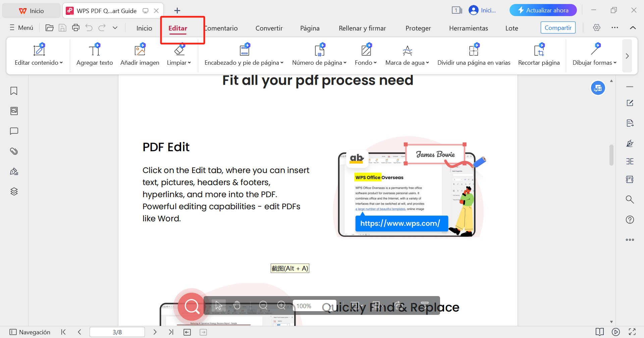This screenshot has height=338, width=644.
Task: Zoom in using the floating toolbar magnifier
Action: click(x=281, y=305)
